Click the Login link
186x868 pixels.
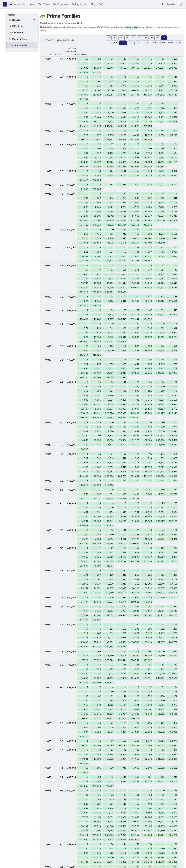pos(180,4)
